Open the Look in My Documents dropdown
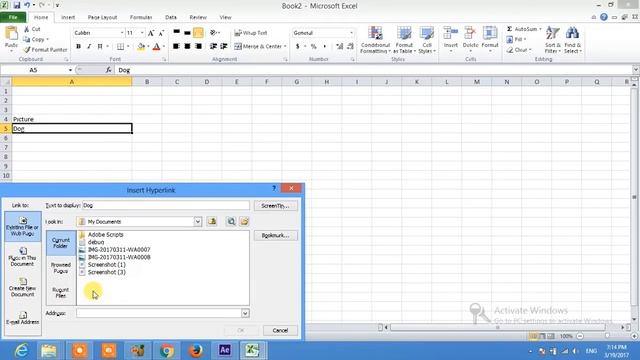 pos(198,222)
